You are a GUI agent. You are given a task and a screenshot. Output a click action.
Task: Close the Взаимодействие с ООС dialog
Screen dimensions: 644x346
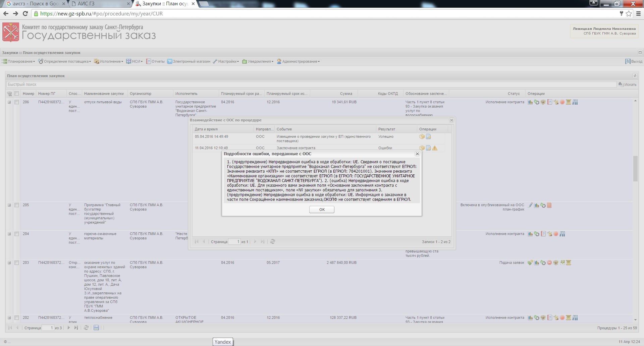451,120
